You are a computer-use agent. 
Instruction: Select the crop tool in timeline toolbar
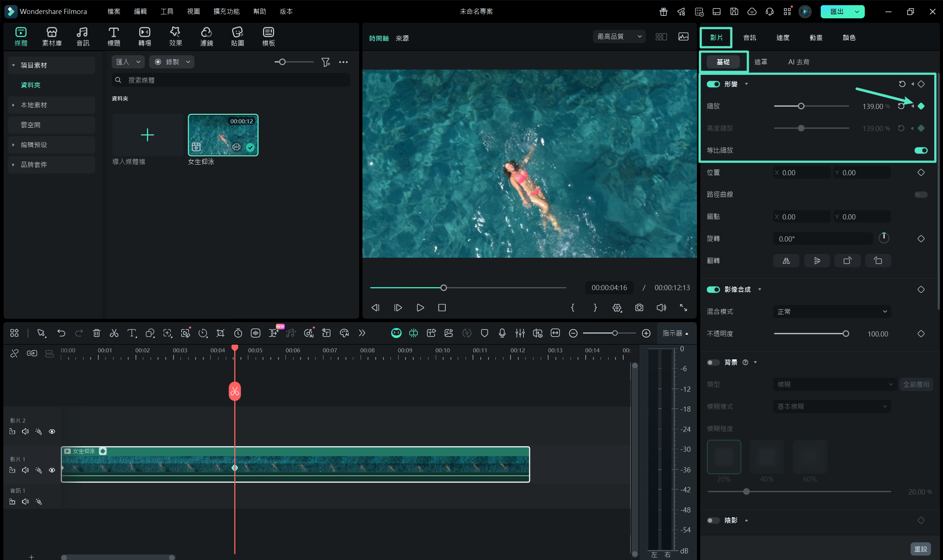(x=220, y=333)
